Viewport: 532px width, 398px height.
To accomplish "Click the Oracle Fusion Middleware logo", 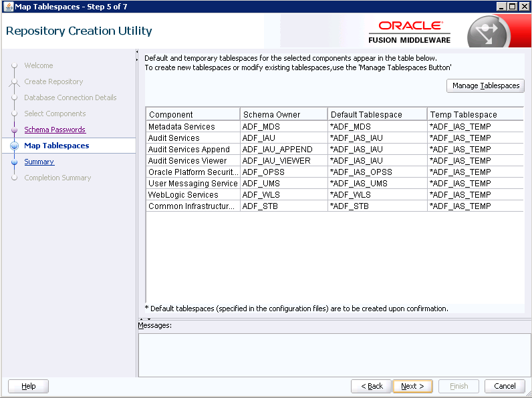I will [x=410, y=32].
